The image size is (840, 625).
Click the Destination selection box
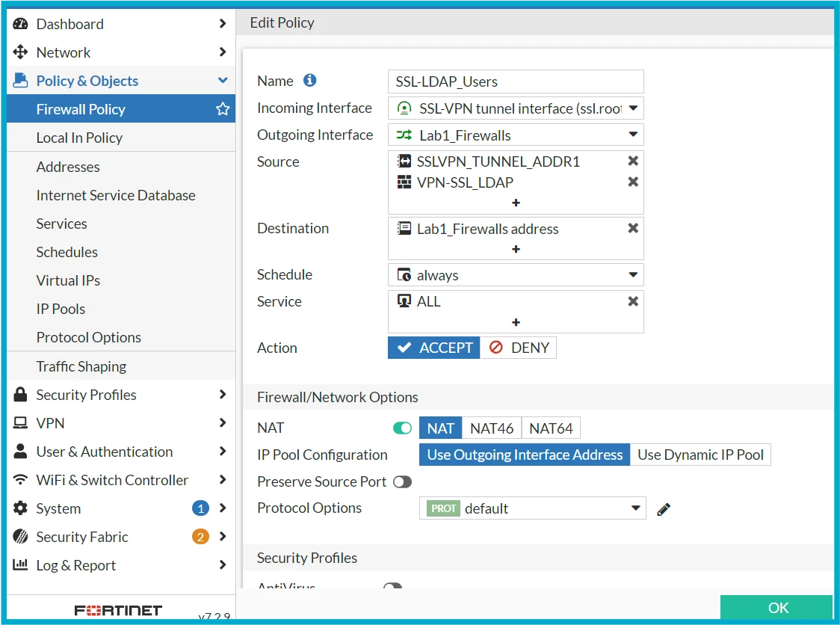tap(516, 238)
